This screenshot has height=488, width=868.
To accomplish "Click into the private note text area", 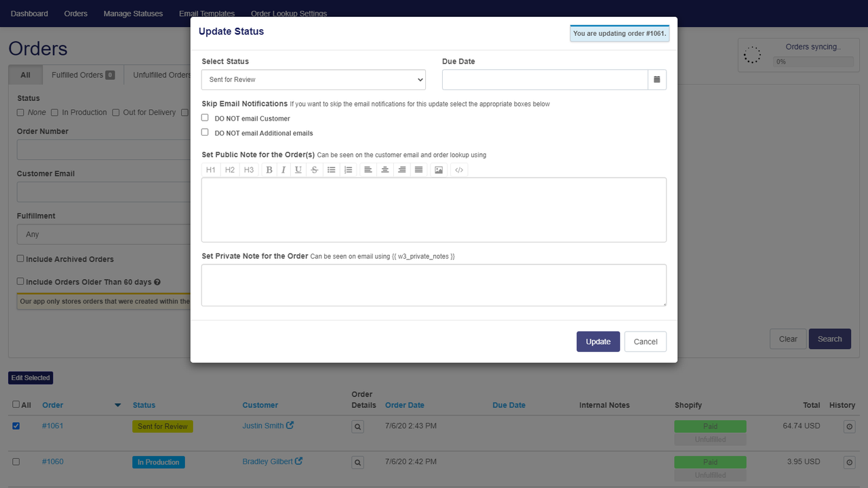I will (x=434, y=285).
